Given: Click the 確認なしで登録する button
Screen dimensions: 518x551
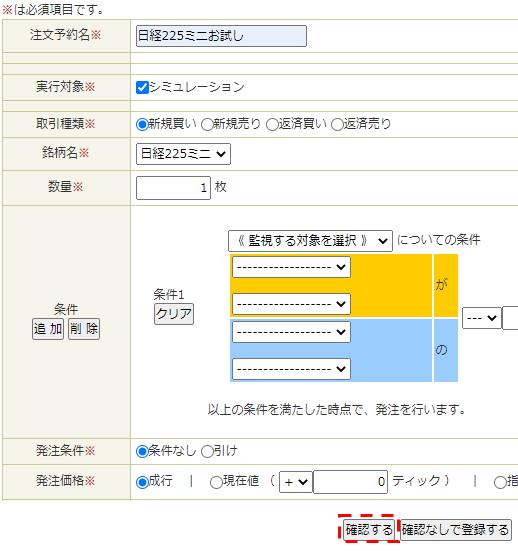Looking at the screenshot, I should (x=455, y=530).
